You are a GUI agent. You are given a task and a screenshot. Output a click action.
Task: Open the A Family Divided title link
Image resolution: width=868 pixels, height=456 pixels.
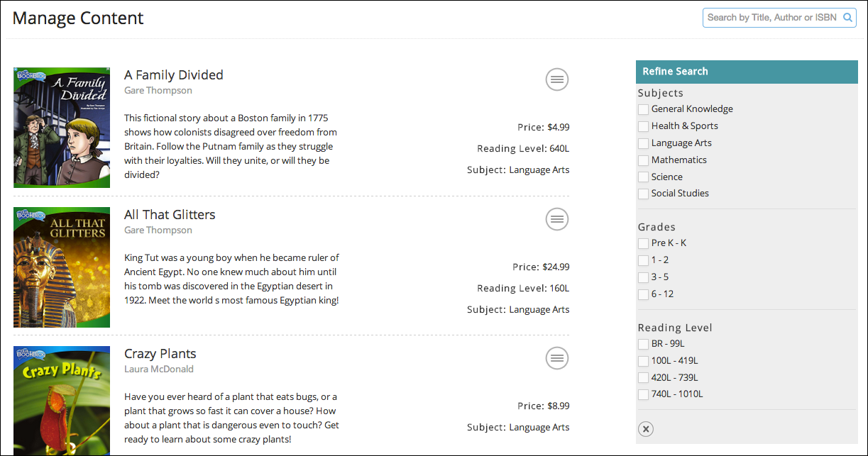[x=174, y=75]
